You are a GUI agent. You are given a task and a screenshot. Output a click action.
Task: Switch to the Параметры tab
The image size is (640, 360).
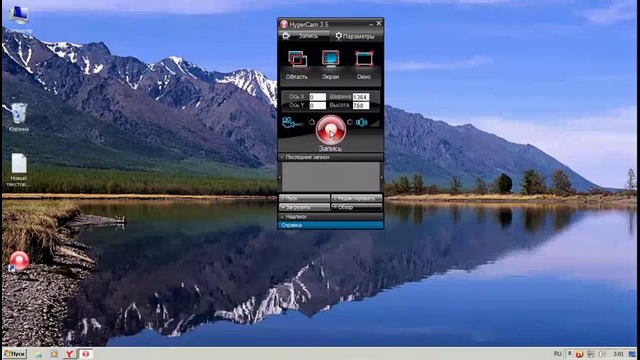355,36
